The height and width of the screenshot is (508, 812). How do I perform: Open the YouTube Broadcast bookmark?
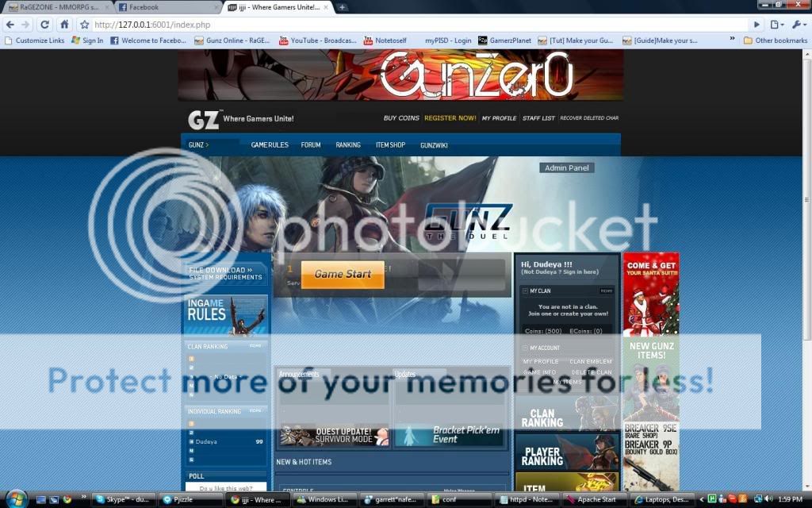[317, 40]
